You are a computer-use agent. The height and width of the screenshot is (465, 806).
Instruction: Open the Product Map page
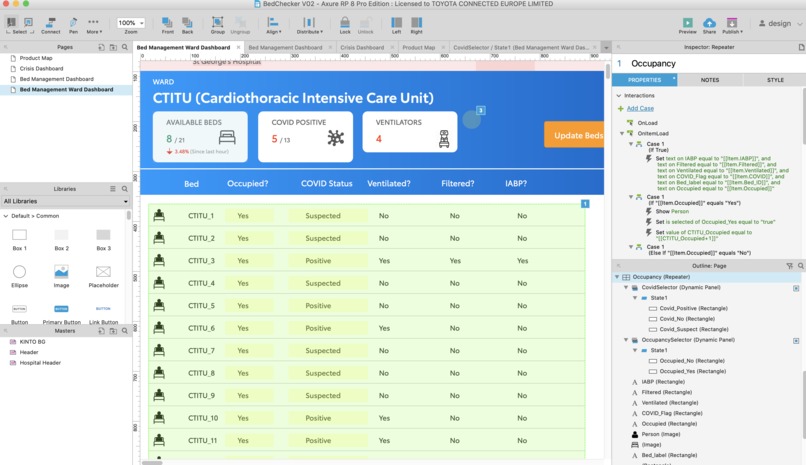(36, 58)
